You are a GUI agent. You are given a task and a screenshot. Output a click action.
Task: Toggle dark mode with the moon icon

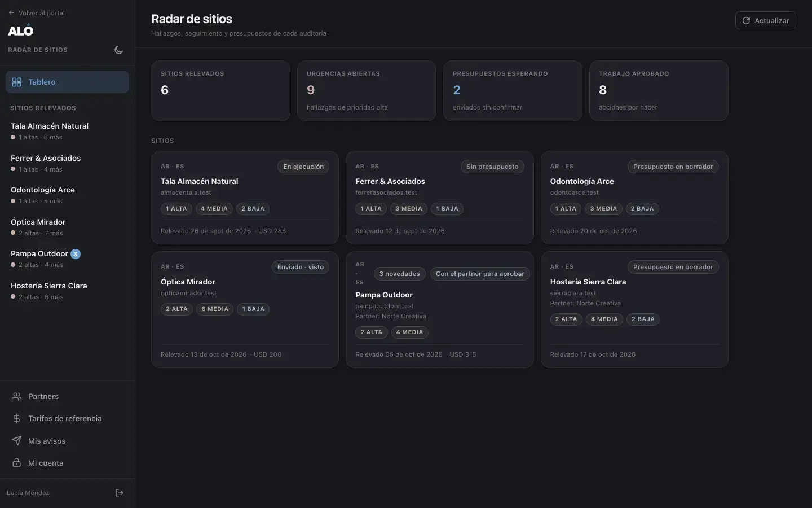(x=119, y=50)
